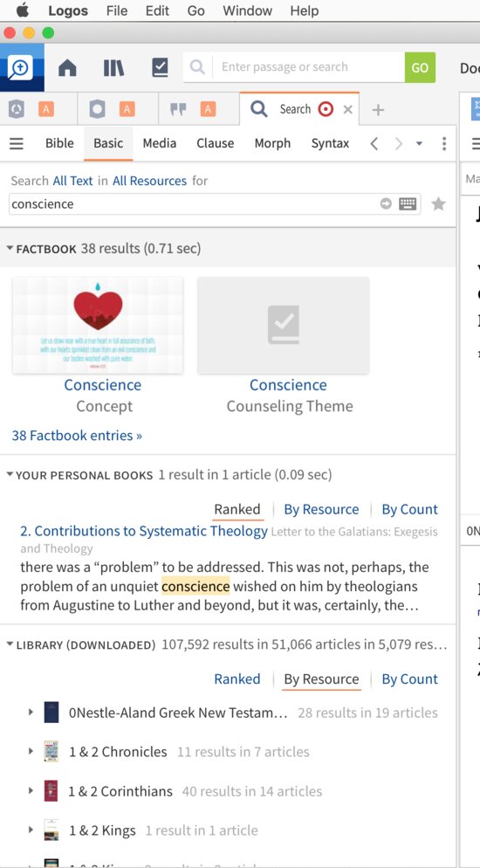
Task: Collapse Your Personal Books section
Action: pos(10,474)
